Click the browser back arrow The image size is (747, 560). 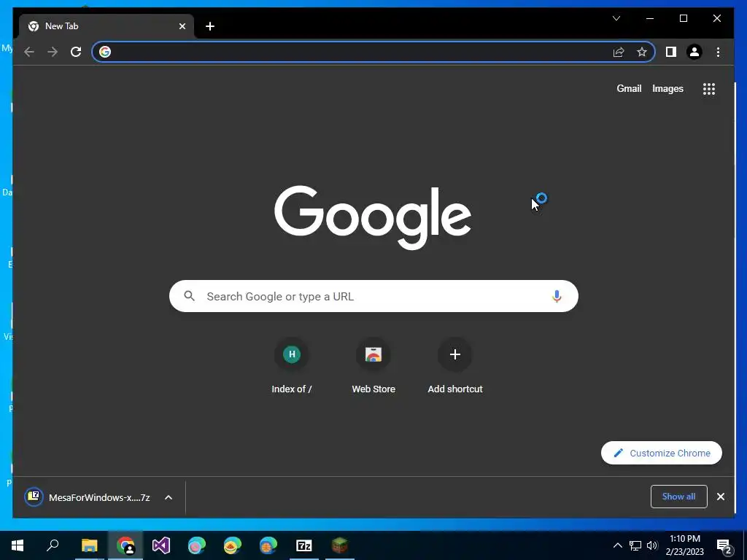(x=29, y=52)
